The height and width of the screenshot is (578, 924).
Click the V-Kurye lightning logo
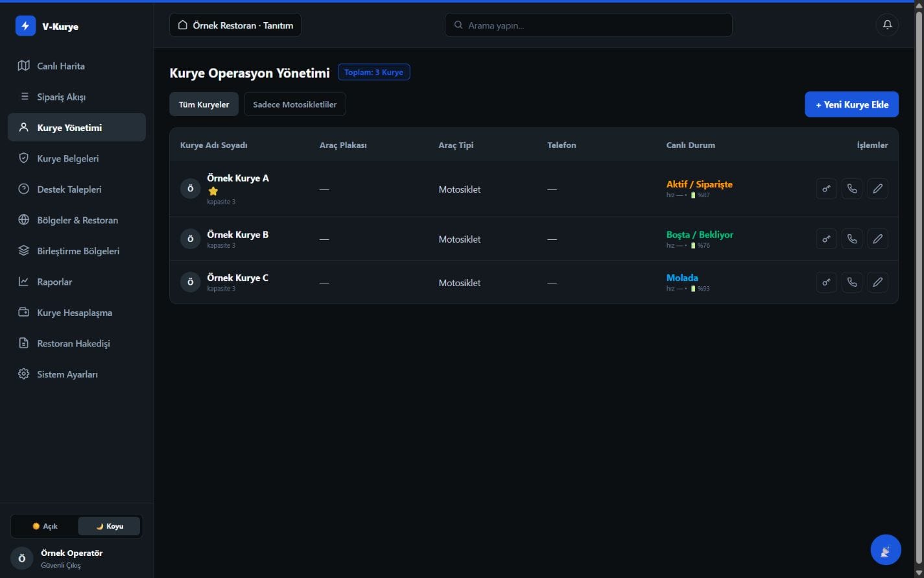(25, 26)
